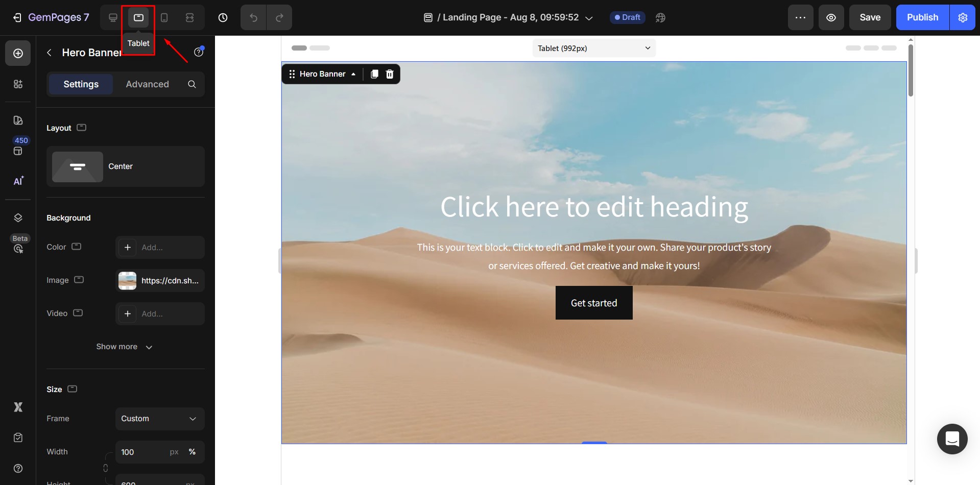Delete the Hero Banner with trash icon
The width and height of the screenshot is (980, 485).
point(389,74)
